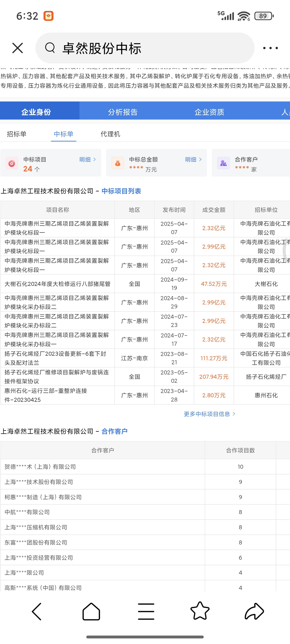
Task: Tap the orange app notification icon
Action: coord(48,16)
